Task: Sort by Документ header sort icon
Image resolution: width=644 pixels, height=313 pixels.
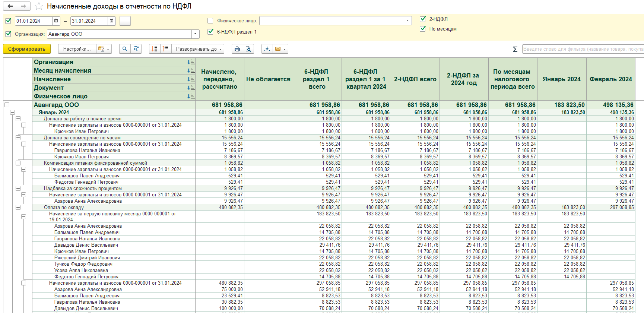Action: pyautogui.click(x=191, y=88)
